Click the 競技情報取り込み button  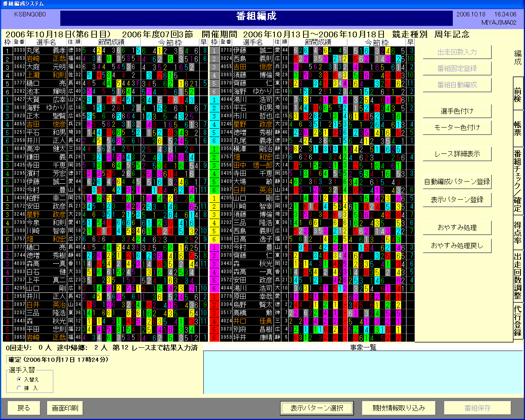click(x=398, y=408)
